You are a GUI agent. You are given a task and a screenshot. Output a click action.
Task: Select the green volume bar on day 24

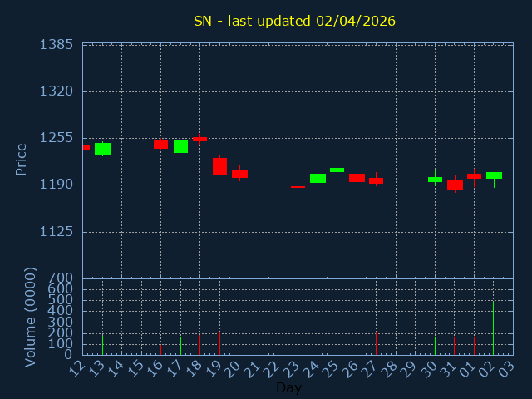pos(318,323)
